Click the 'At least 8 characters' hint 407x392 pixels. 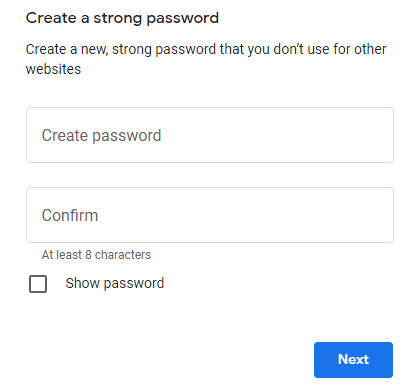pos(96,255)
